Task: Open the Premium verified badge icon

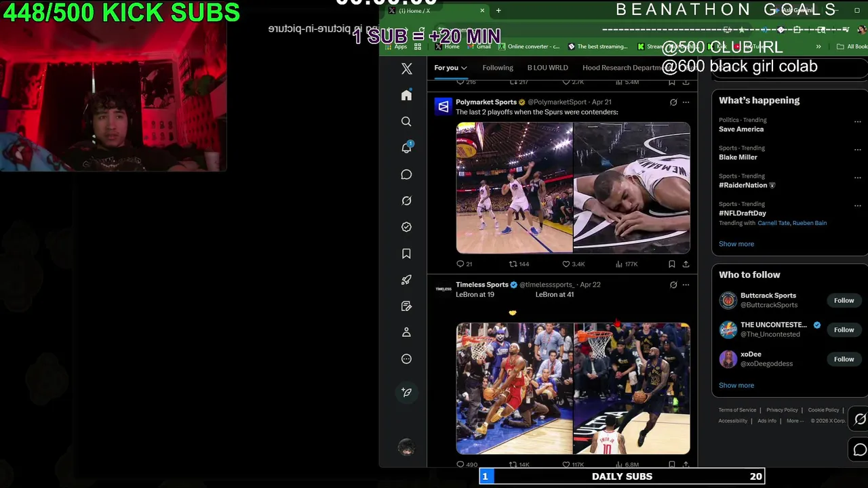Action: pos(406,227)
